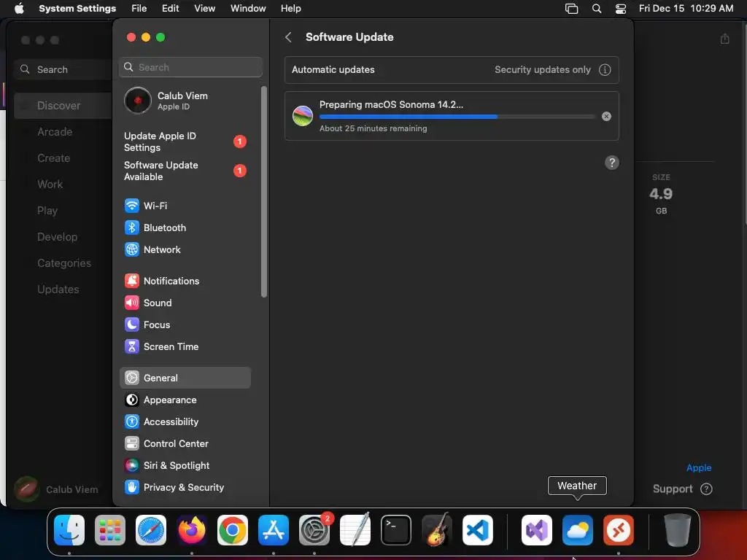Click System Settings icon in the Dock
Viewport: 747px width, 560px height.
coord(314,530)
